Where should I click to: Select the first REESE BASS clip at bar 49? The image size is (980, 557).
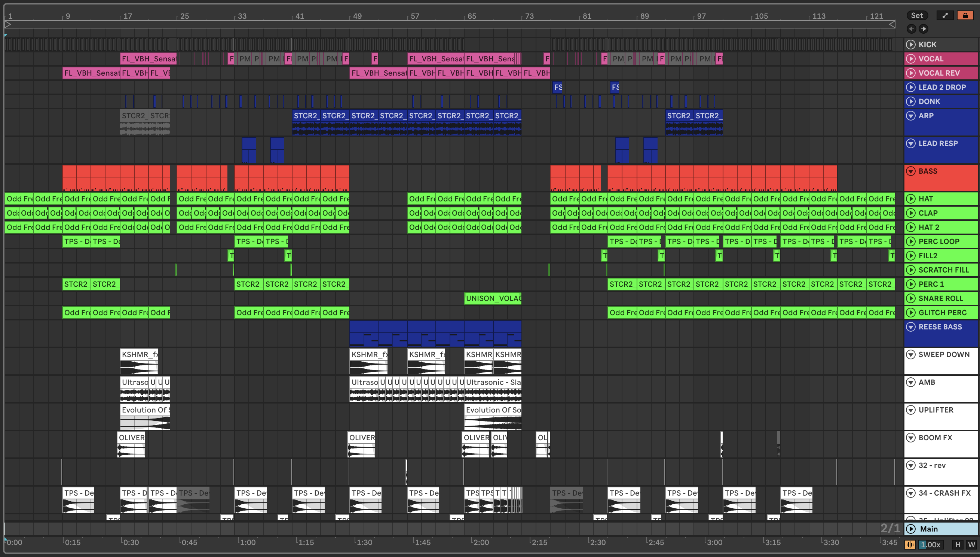(x=364, y=333)
